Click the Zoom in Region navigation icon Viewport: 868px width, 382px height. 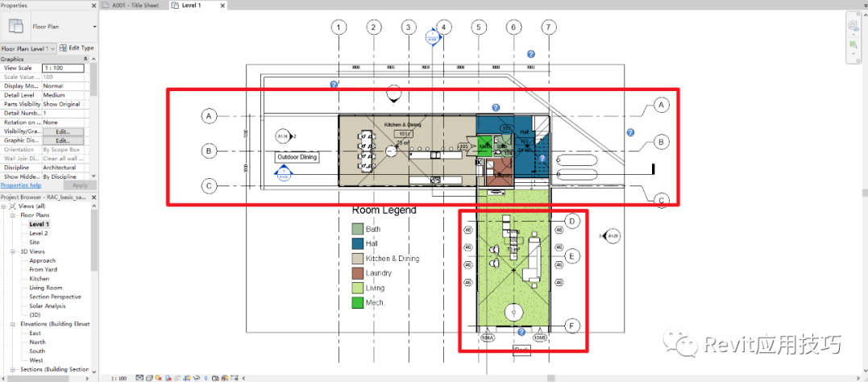(853, 44)
